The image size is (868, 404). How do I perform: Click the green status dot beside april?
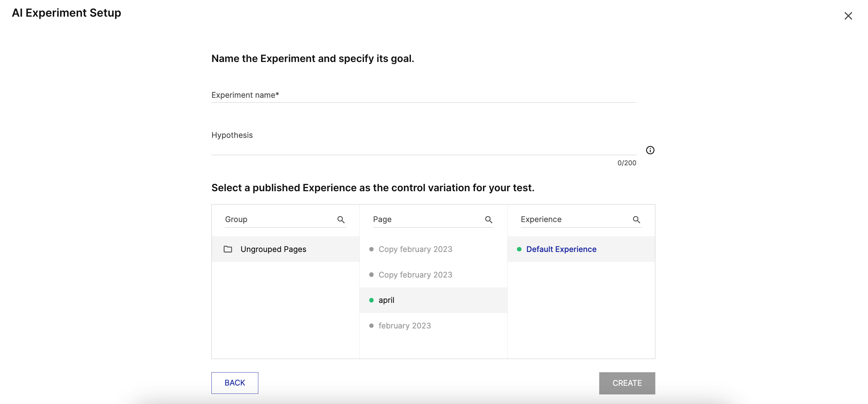pyautogui.click(x=371, y=300)
